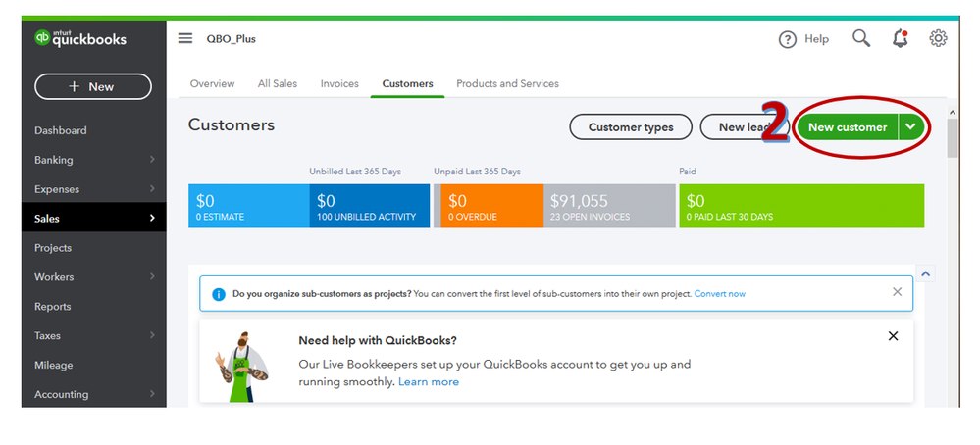Click the New lead button

coord(744,127)
